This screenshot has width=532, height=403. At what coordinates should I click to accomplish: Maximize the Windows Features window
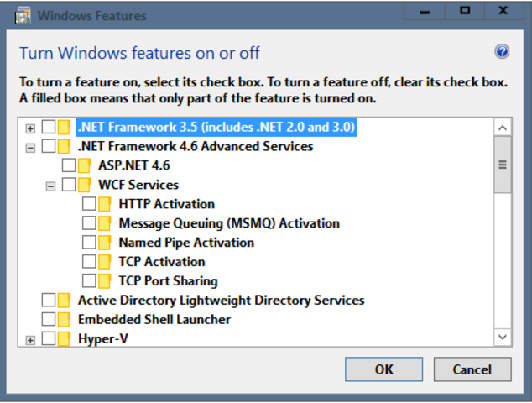(x=465, y=12)
